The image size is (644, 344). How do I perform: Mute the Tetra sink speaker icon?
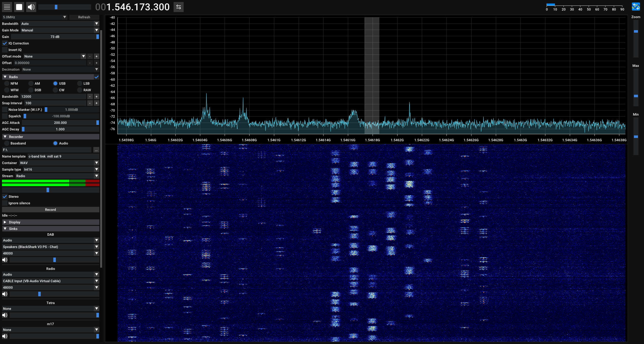[5, 315]
